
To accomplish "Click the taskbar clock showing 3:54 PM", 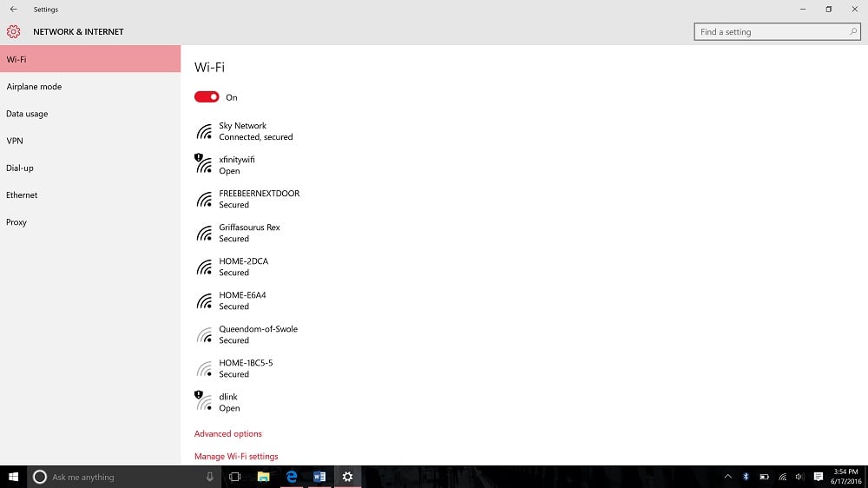I will tap(845, 477).
